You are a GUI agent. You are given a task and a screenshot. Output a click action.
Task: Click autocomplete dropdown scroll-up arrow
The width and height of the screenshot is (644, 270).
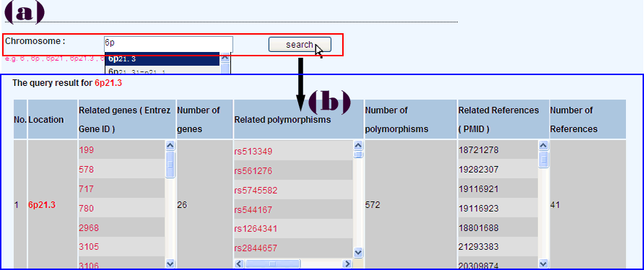[x=225, y=58]
